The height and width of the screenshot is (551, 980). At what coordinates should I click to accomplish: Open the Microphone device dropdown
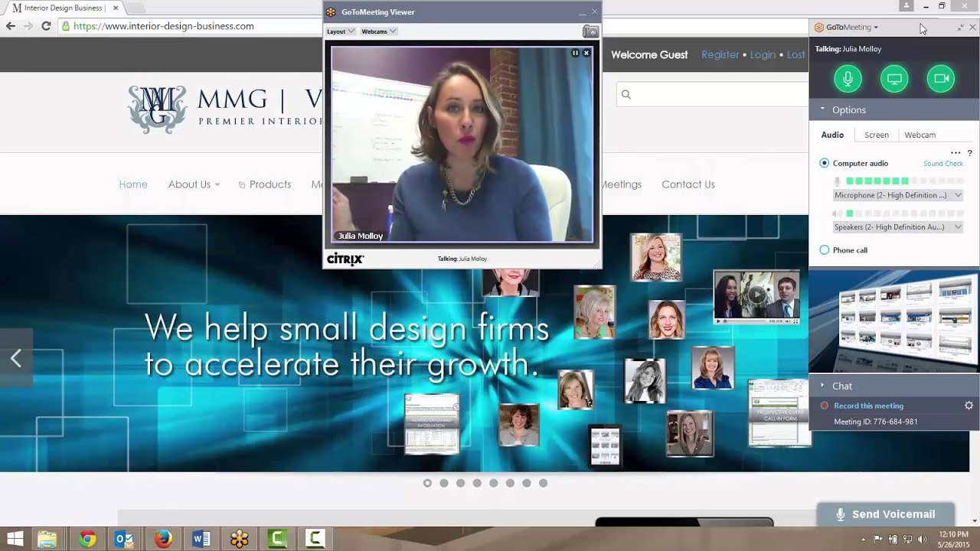click(897, 195)
